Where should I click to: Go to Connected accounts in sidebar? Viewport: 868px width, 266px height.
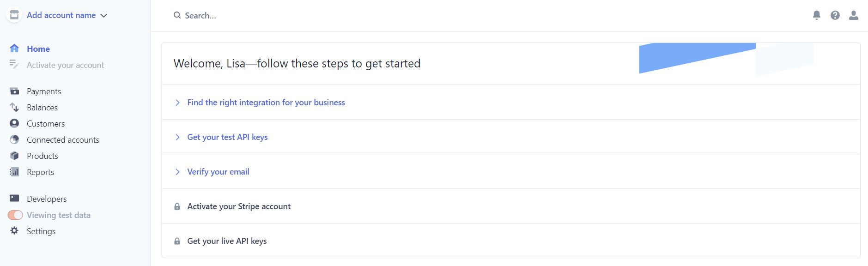63,139
